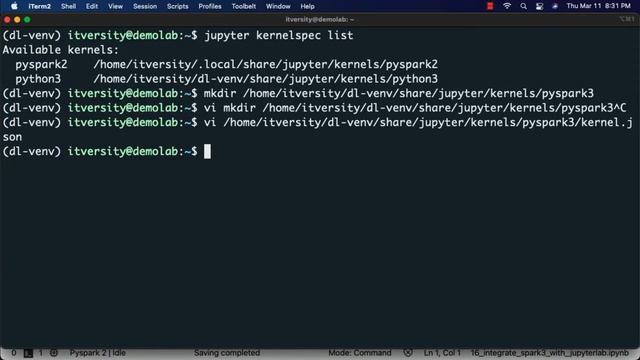
Task: Open the Window menu
Action: (x=278, y=7)
